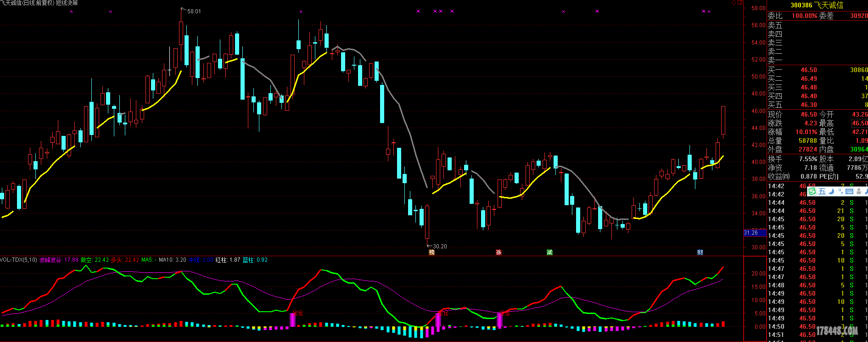Click the green 内盘 value

pyautogui.click(x=859, y=150)
